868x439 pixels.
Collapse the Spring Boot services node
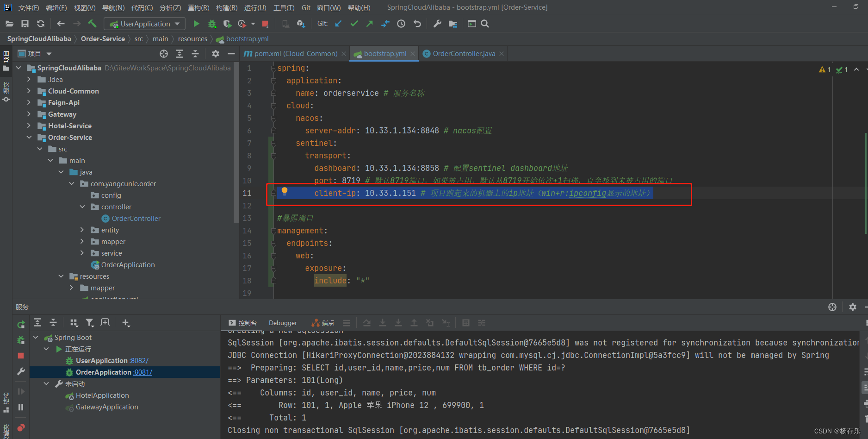36,337
